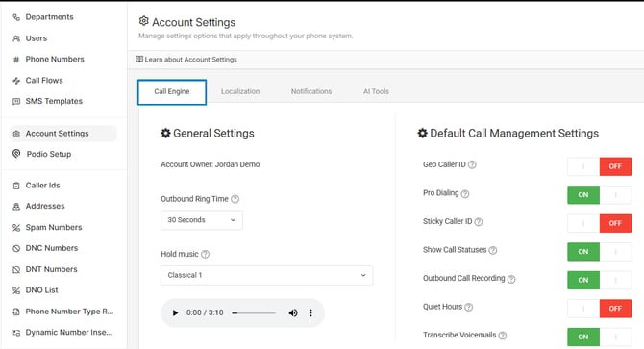Screen dimensions: 644x349
Task: Click the Spam Numbers sidebar icon
Action: click(16, 228)
